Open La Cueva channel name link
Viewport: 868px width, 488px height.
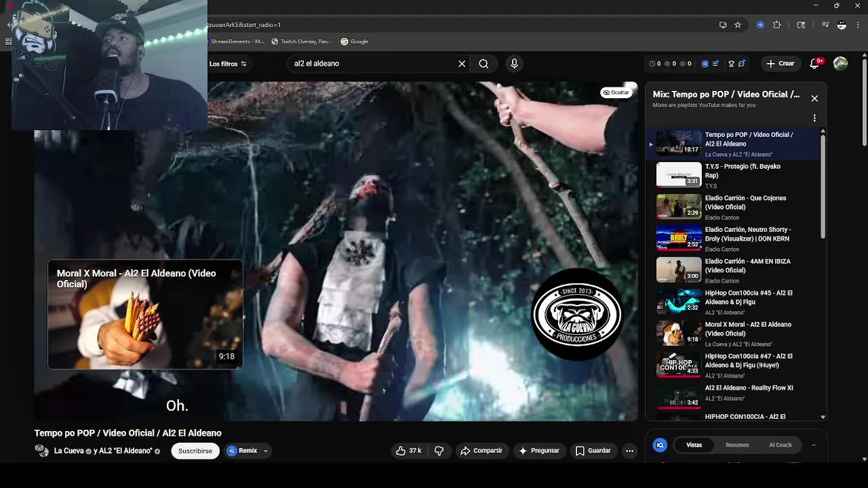coord(68,451)
